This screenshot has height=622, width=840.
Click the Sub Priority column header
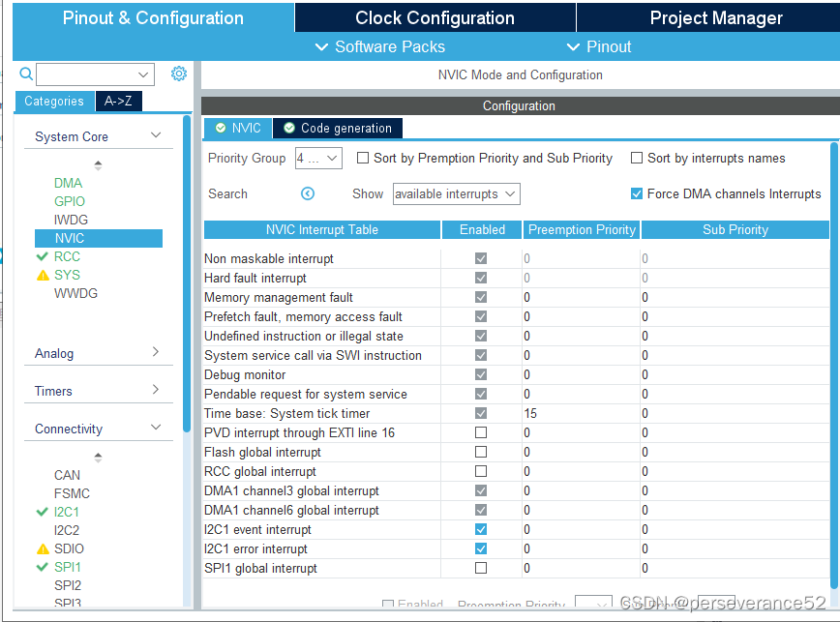click(x=735, y=229)
